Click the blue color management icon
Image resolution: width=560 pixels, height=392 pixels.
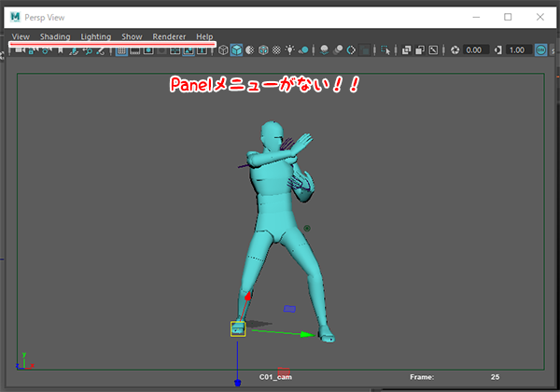tap(541, 50)
